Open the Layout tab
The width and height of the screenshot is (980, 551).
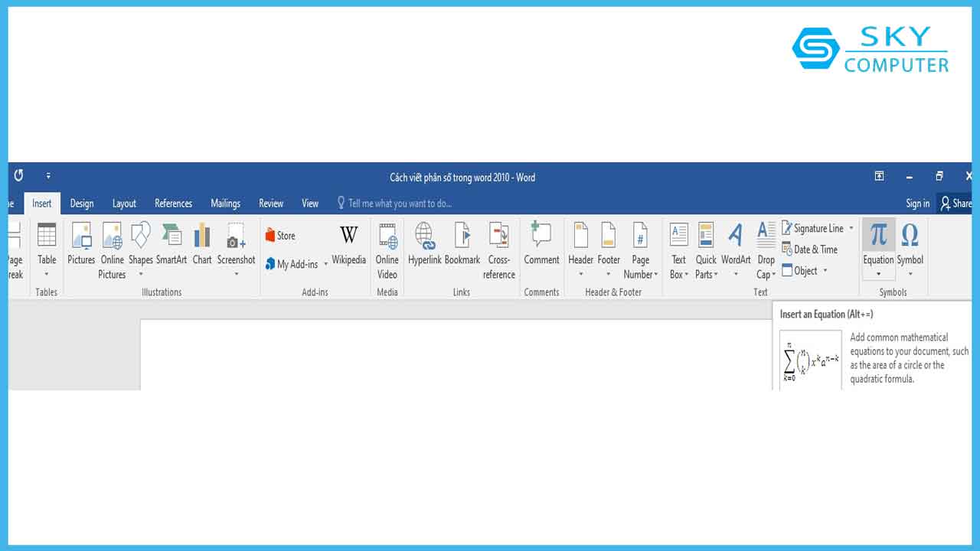coord(124,204)
